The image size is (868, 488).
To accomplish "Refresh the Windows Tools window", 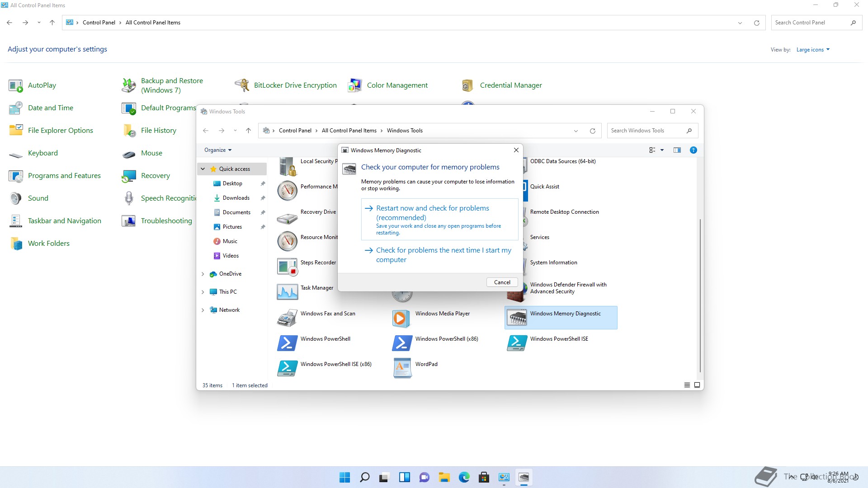I will 592,131.
